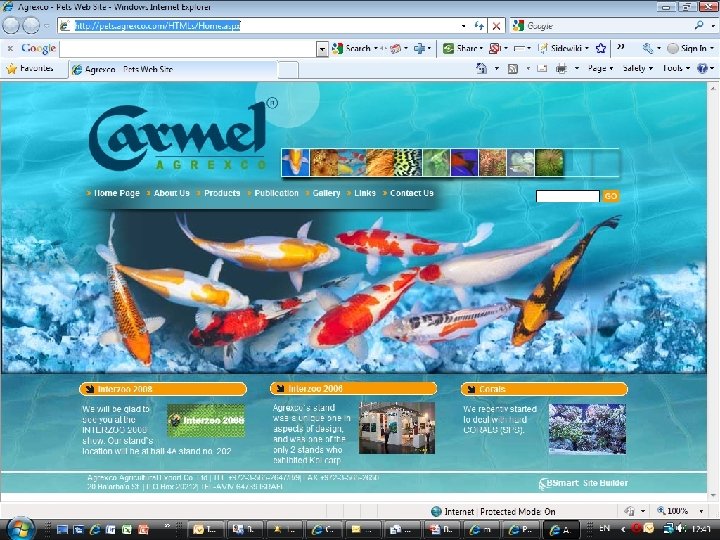
Task: Click the website search text box
Action: pyautogui.click(x=568, y=196)
